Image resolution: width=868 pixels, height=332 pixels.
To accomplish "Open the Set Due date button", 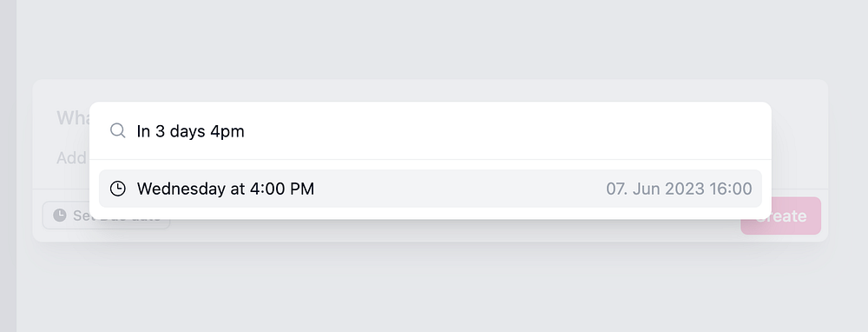I will click(x=106, y=215).
